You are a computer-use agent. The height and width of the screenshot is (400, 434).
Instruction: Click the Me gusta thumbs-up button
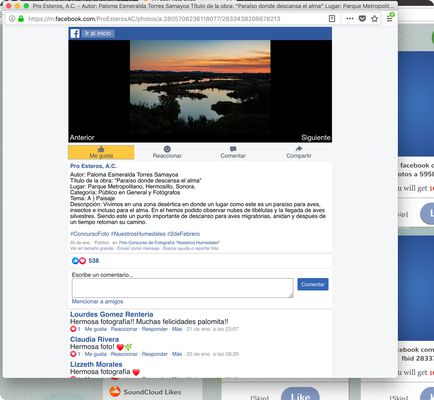pyautogui.click(x=101, y=152)
